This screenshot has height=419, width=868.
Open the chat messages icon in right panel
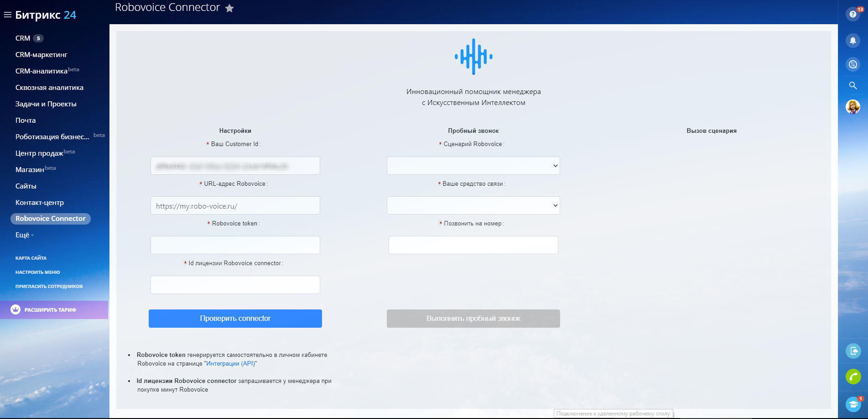point(852,64)
